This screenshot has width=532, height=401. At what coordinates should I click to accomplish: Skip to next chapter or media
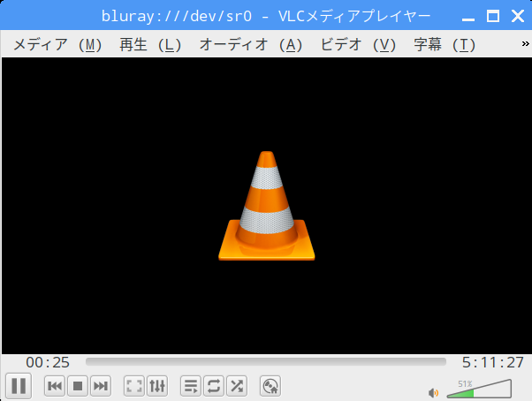[101, 386]
